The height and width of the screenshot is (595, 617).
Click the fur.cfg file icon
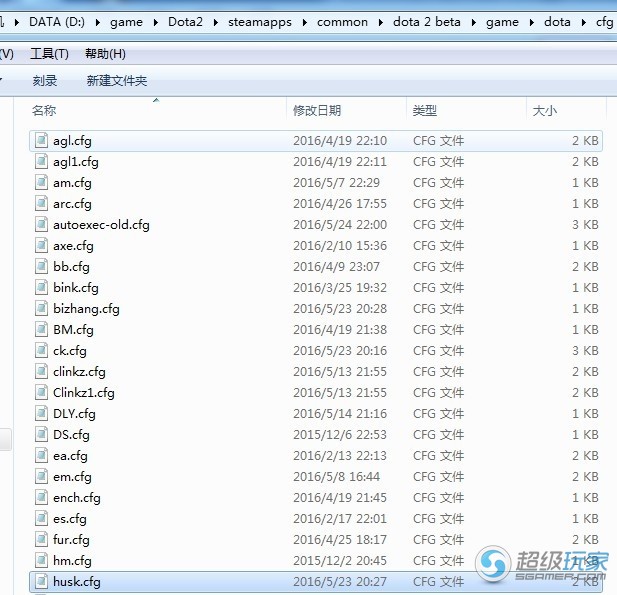coord(41,539)
